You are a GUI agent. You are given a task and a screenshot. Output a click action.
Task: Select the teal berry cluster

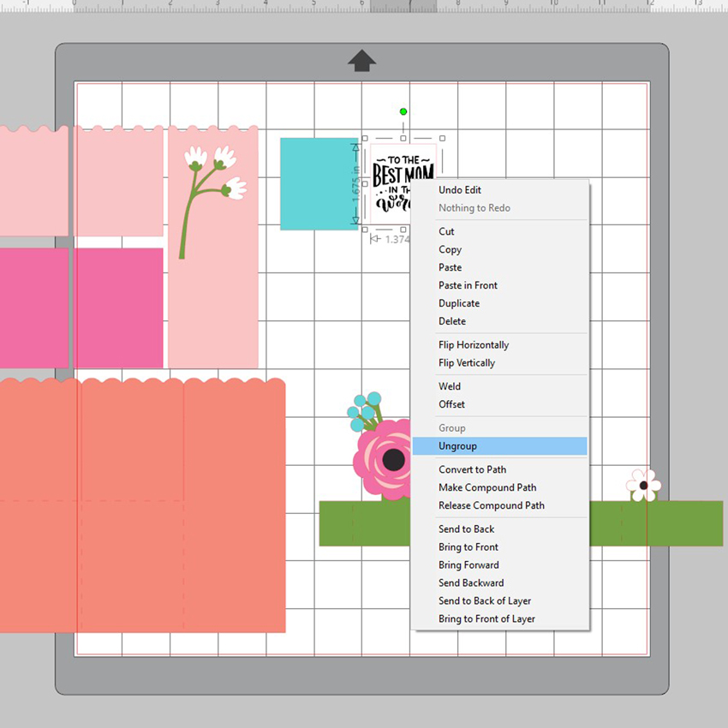364,410
